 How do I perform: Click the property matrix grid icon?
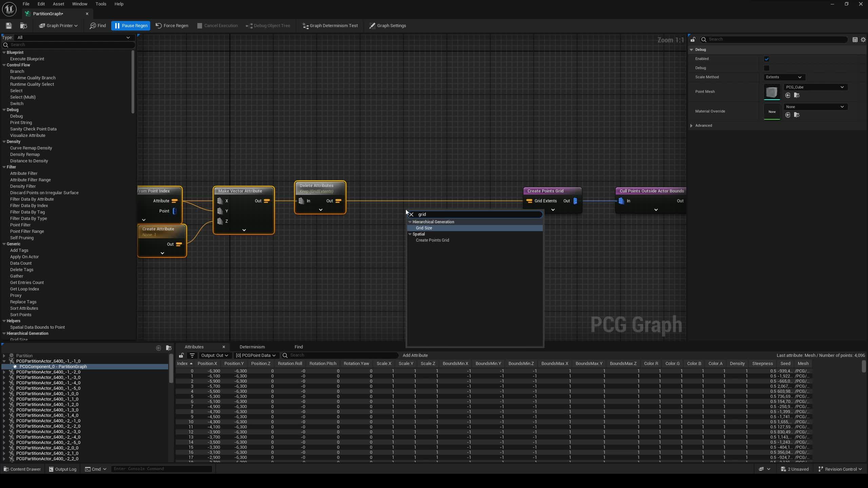(855, 40)
